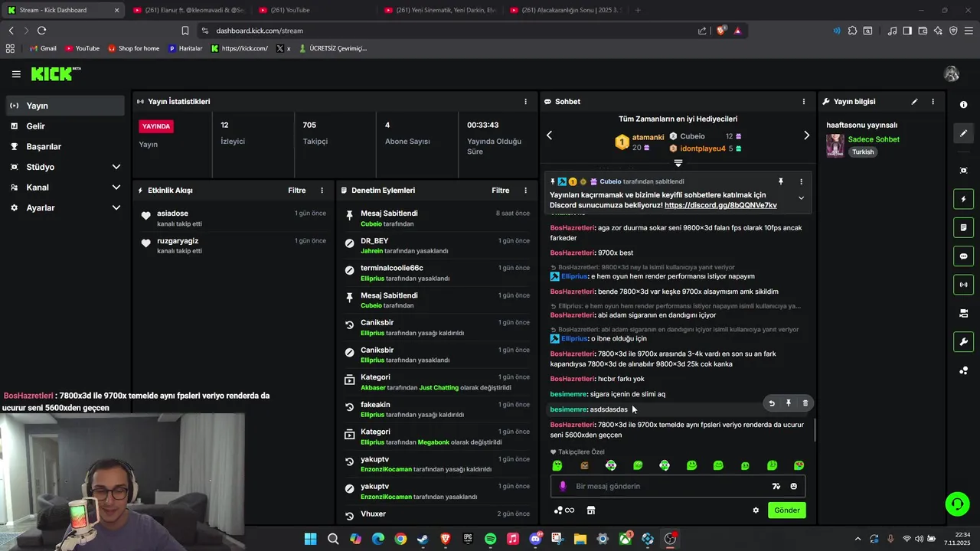Viewport: 980px width, 551px height.
Task: Go to next gift leaderboard slide
Action: click(x=806, y=135)
